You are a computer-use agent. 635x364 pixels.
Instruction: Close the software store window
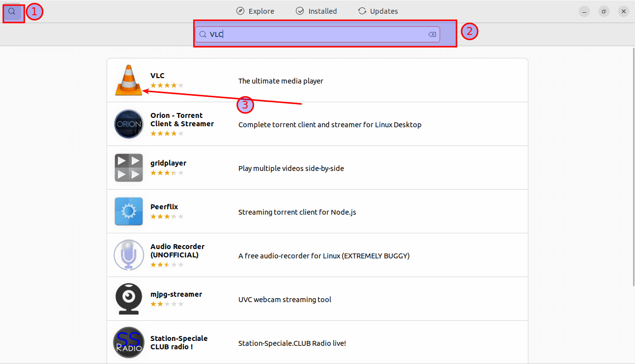624,11
